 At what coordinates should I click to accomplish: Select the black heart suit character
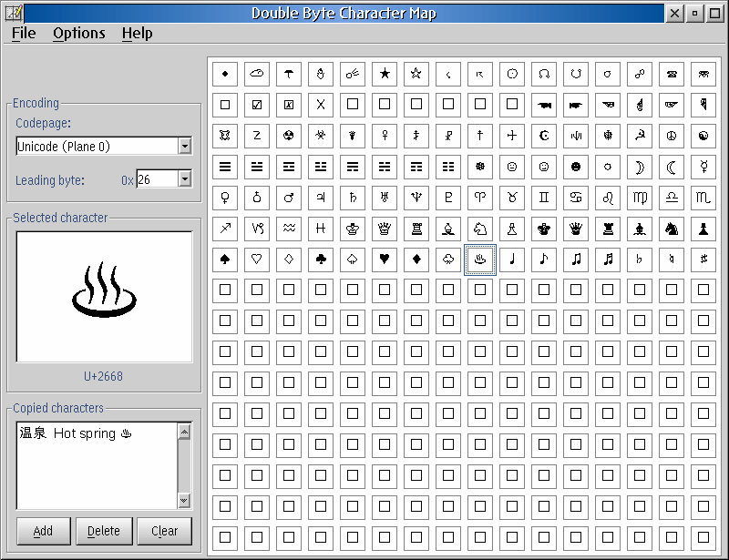385,260
